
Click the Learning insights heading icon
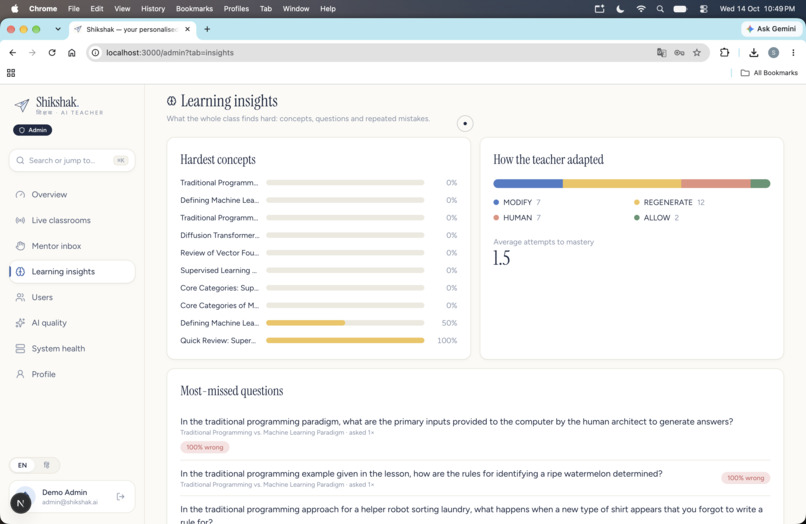(172, 101)
